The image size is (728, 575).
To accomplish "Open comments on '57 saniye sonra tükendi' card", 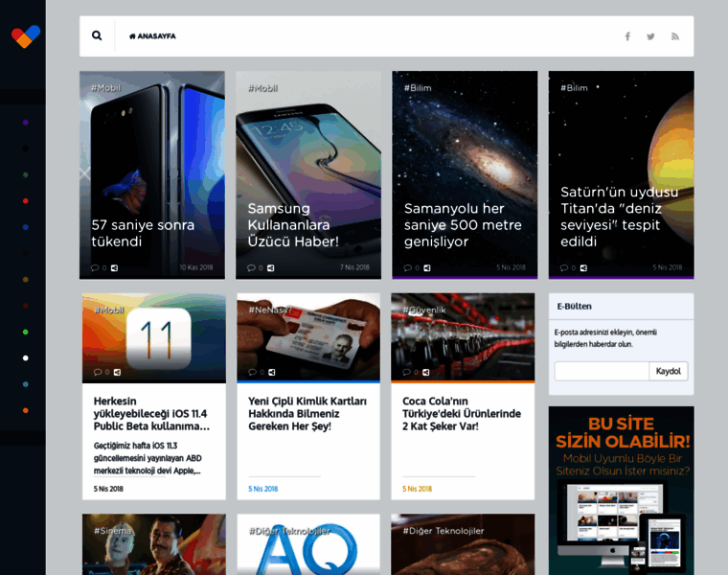I will 99,267.
